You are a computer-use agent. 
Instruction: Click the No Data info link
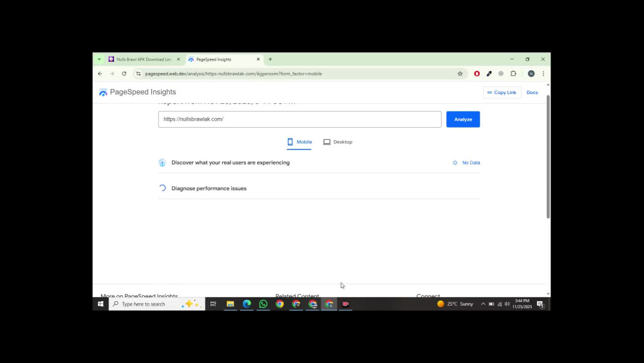click(471, 162)
